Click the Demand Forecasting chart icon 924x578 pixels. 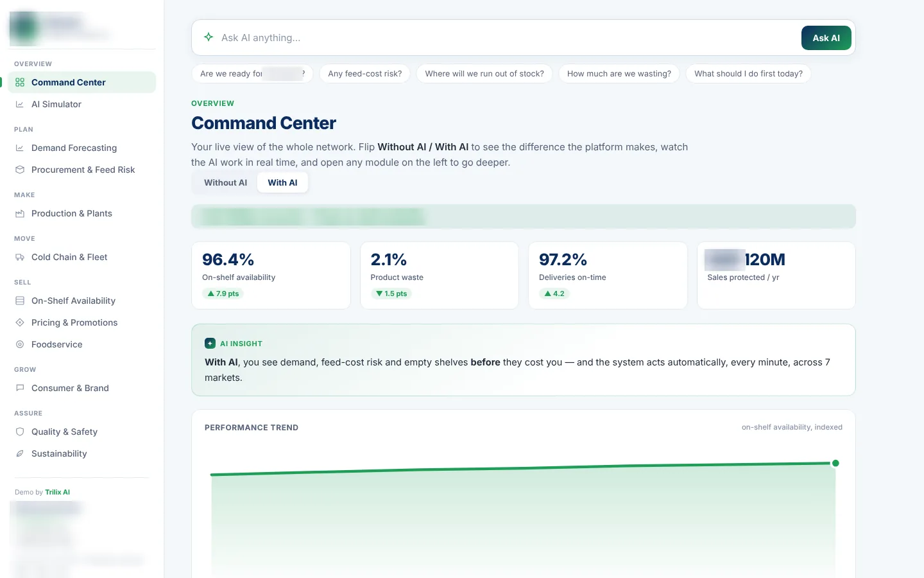20,148
